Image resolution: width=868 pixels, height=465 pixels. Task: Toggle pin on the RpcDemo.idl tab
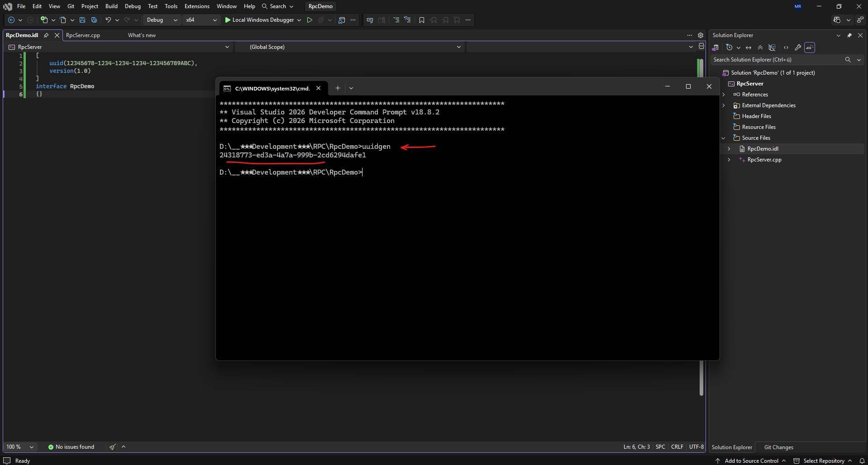(x=46, y=35)
